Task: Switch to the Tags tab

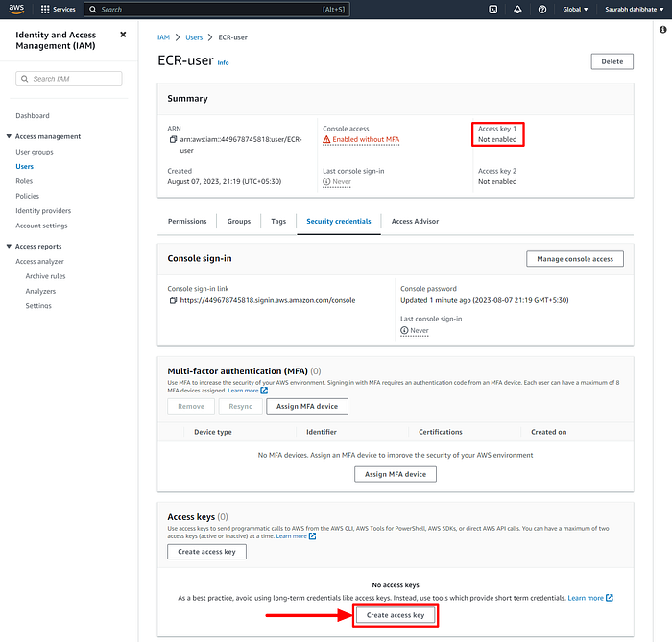Action: (278, 221)
